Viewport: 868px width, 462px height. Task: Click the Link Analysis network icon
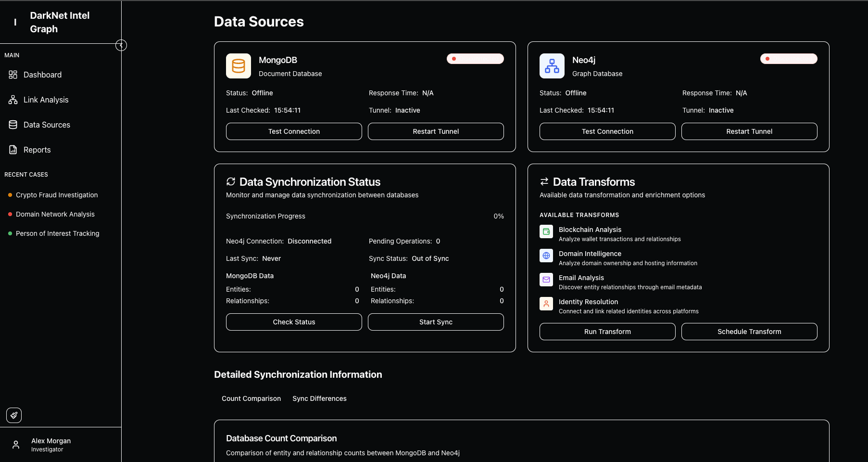(x=13, y=100)
